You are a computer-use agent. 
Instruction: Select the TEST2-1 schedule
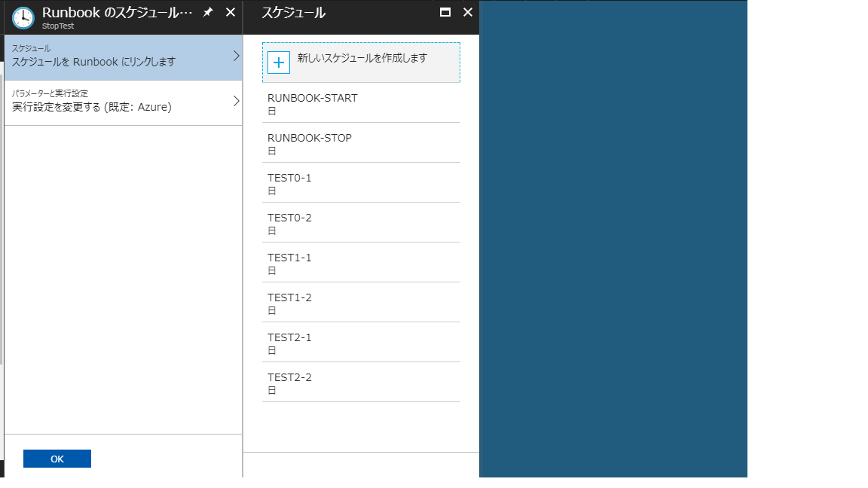[x=361, y=342]
